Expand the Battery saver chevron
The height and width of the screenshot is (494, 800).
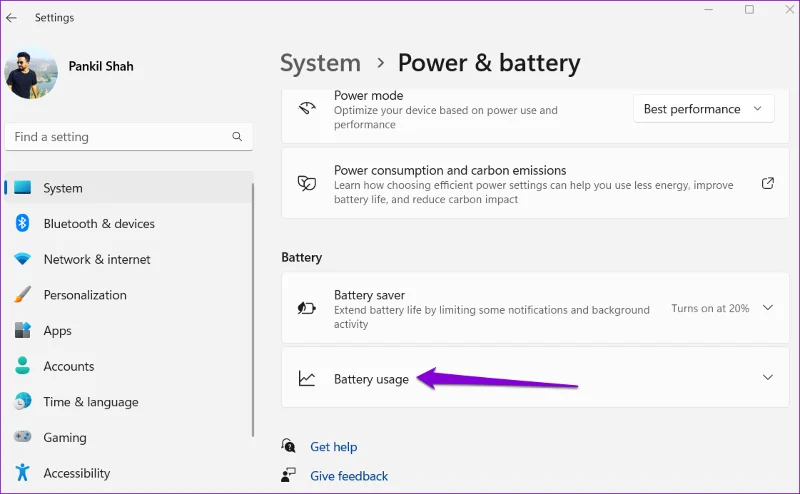767,308
